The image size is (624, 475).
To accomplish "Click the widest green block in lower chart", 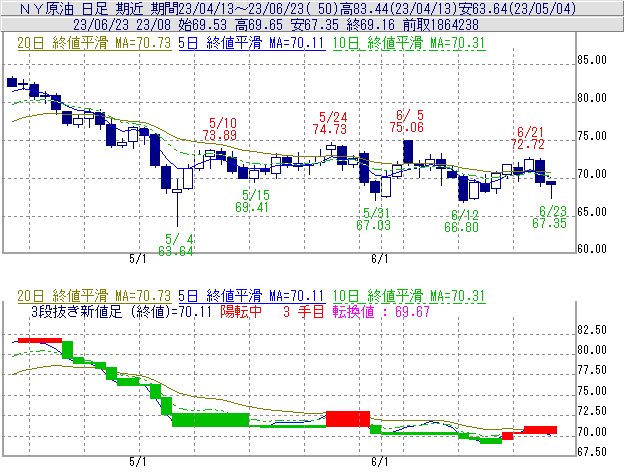I will (x=211, y=420).
